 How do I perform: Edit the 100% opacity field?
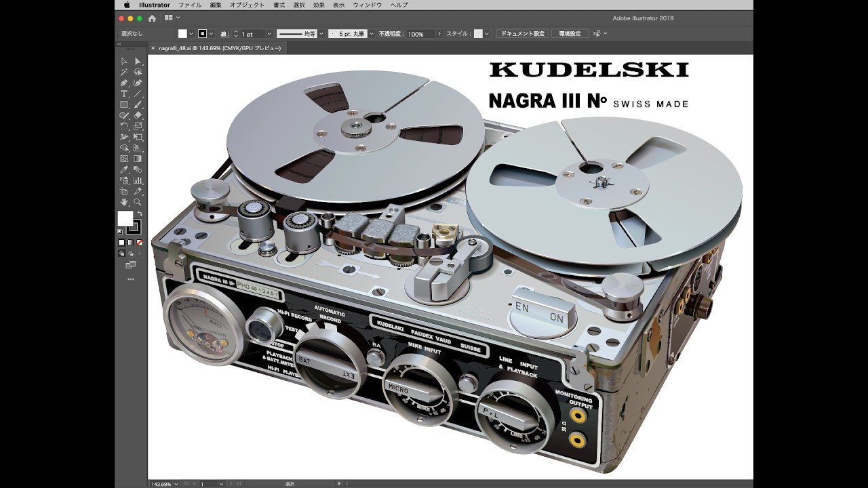pos(421,33)
